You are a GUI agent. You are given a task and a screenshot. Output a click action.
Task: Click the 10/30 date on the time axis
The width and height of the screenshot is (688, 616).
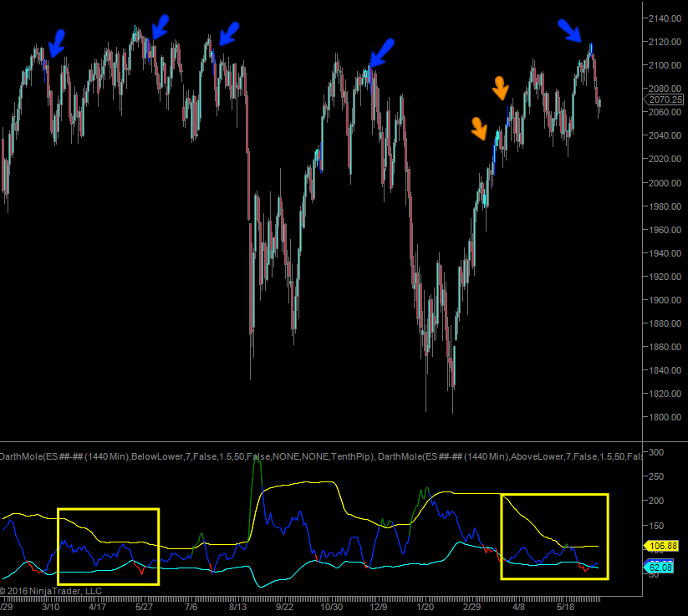coord(332,608)
